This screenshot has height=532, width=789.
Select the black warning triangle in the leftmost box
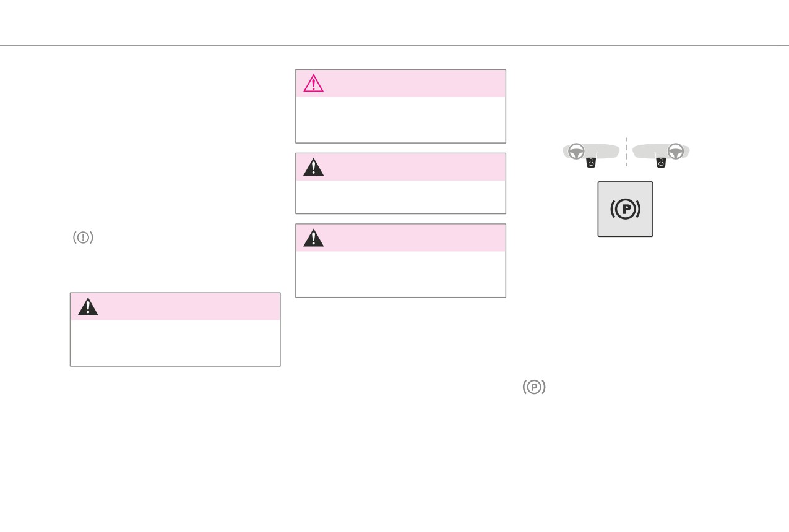[88, 306]
